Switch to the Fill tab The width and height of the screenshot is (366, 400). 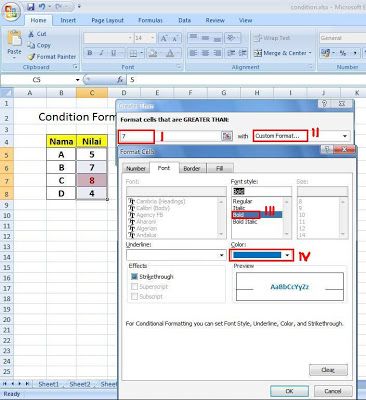220,168
